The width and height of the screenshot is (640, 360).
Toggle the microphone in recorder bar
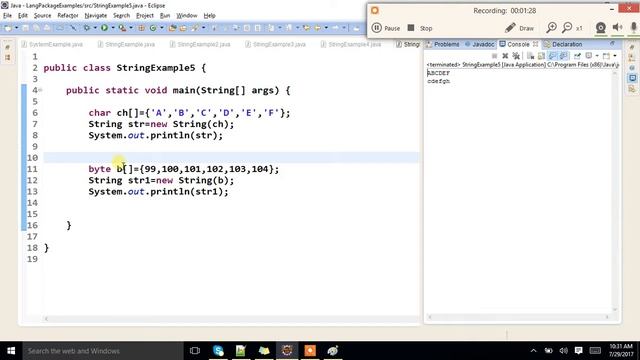[x=634, y=28]
